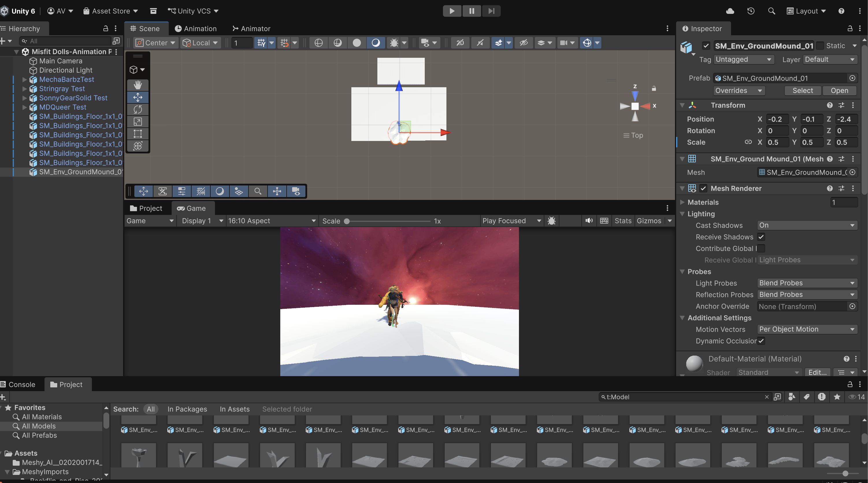The width and height of the screenshot is (868, 483).
Task: Select the Rotate tool in Scene toolbar
Action: [x=138, y=109]
